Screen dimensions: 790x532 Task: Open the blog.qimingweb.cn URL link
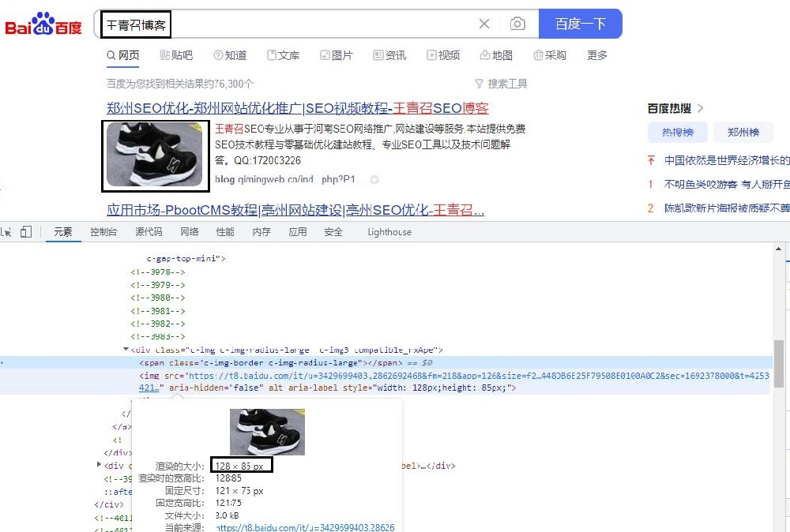pyautogui.click(x=285, y=179)
